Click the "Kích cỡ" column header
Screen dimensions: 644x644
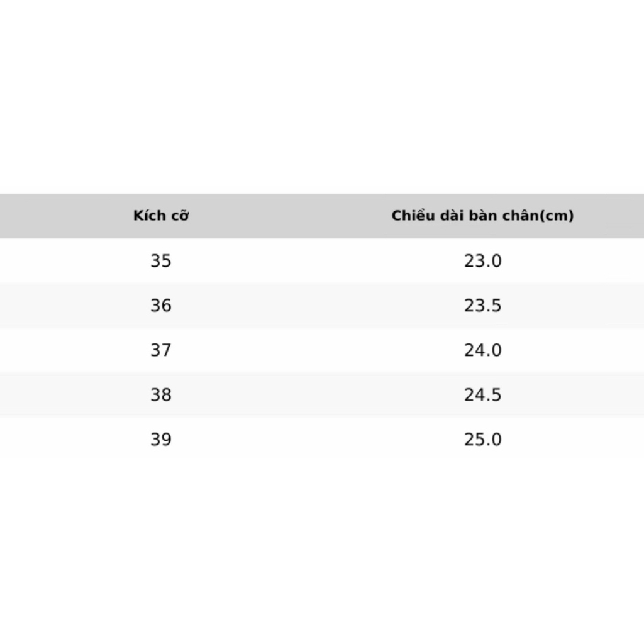pyautogui.click(x=161, y=216)
